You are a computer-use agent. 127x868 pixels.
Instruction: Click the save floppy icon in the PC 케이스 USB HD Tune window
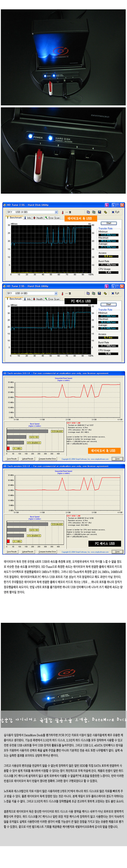pyautogui.click(x=99, y=293)
